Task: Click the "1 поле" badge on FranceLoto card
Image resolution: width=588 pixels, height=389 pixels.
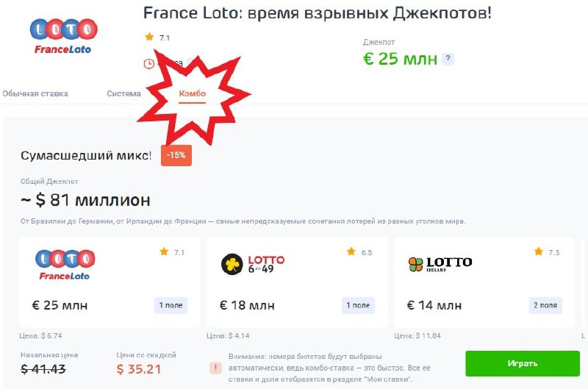Action: click(171, 305)
